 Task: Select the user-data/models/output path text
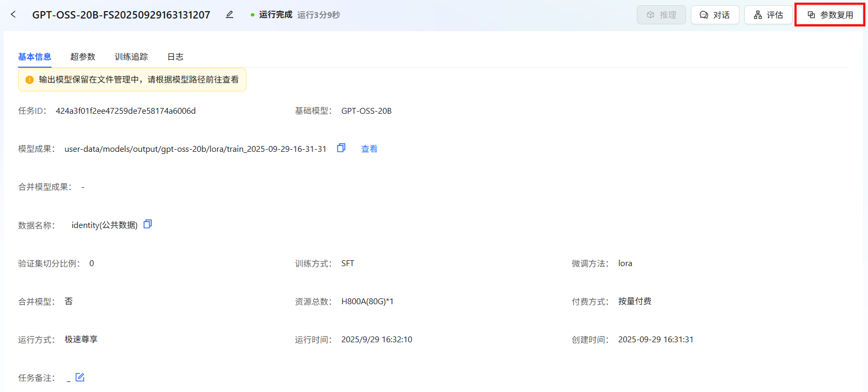pos(196,149)
